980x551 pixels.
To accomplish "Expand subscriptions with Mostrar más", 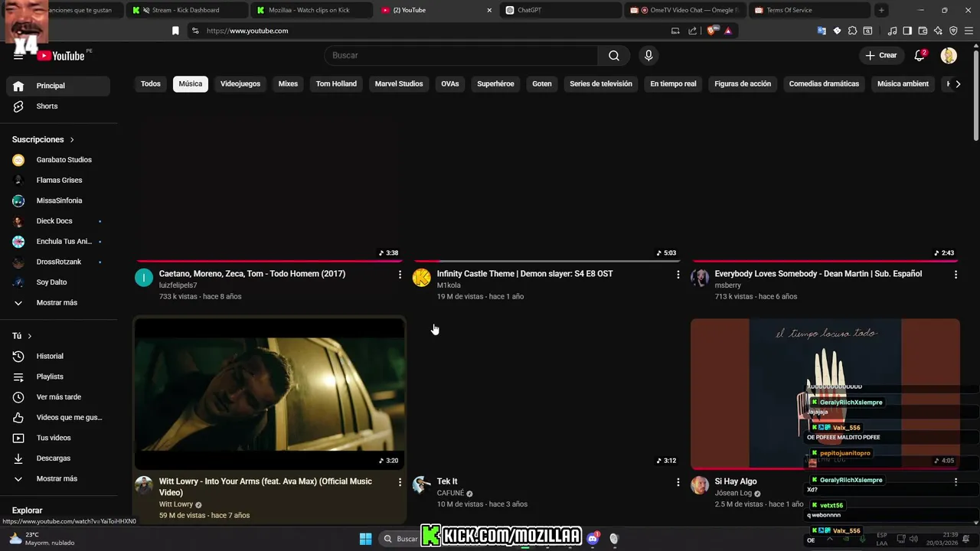I will click(x=58, y=302).
